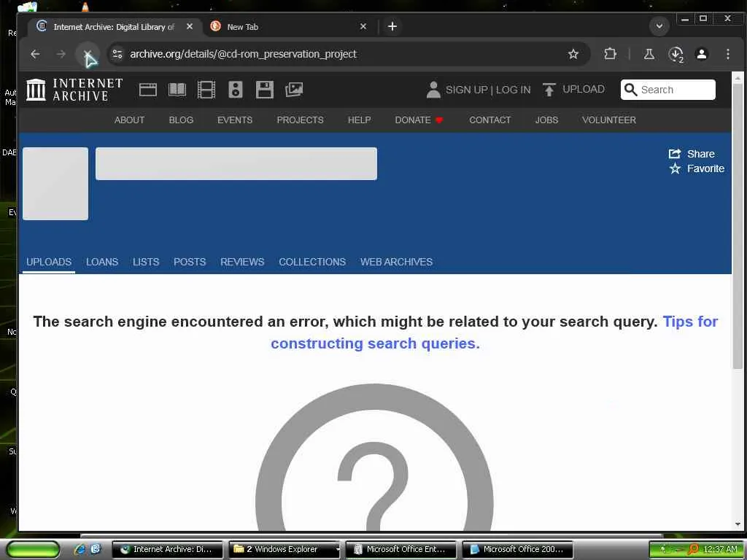Screen dimensions: 747x560
Task: Click the Favorite star icon
Action: [x=675, y=168]
